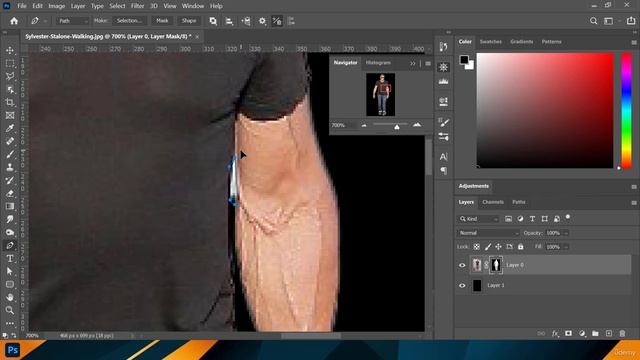Open pen tool gear settings options
Viewport: 640px width, 360px height.
pos(262,21)
